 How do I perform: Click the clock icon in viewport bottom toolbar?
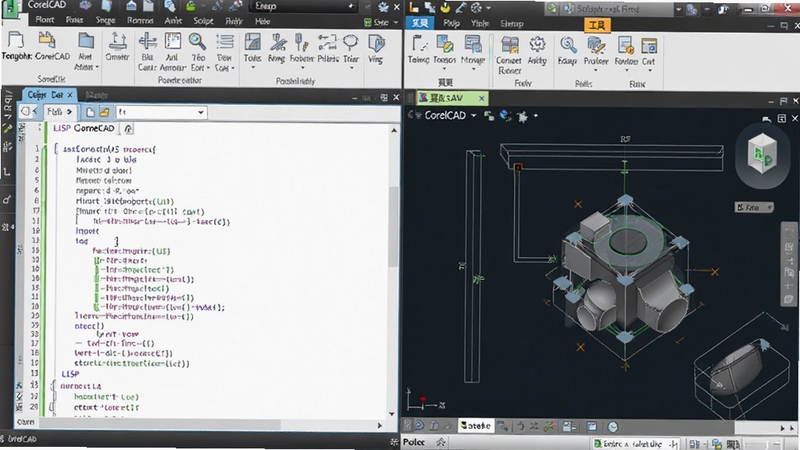(613, 427)
